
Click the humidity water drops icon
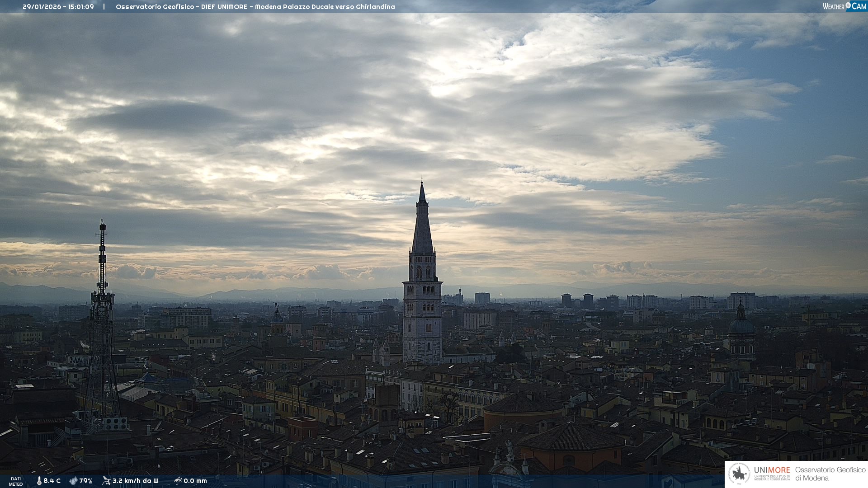pos(73,481)
